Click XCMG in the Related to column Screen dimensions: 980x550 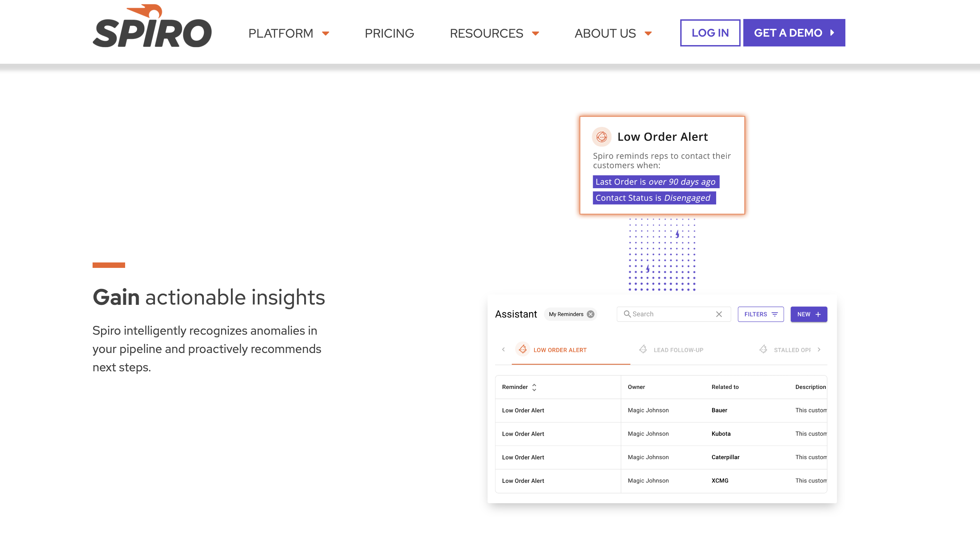pos(720,481)
